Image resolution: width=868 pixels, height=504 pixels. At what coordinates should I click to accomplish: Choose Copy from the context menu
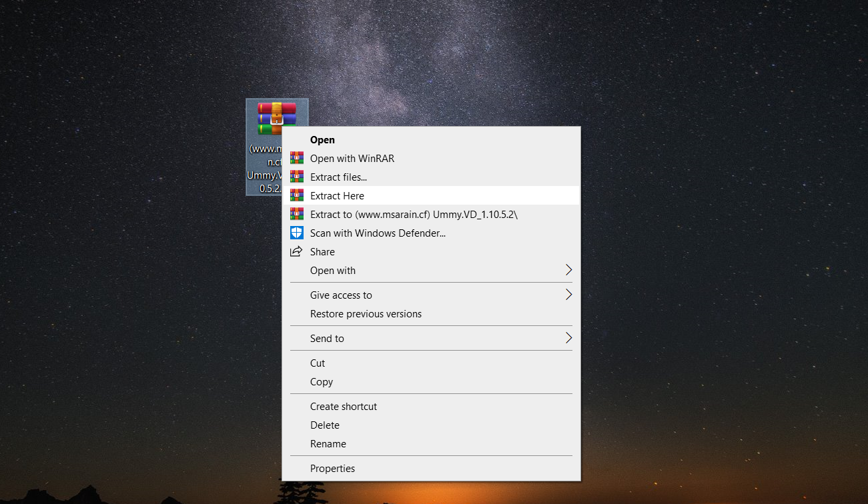[432, 382]
